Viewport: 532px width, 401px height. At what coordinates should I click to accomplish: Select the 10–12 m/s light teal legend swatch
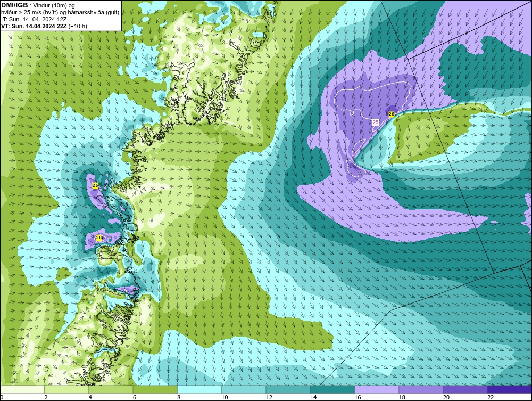coord(244,389)
